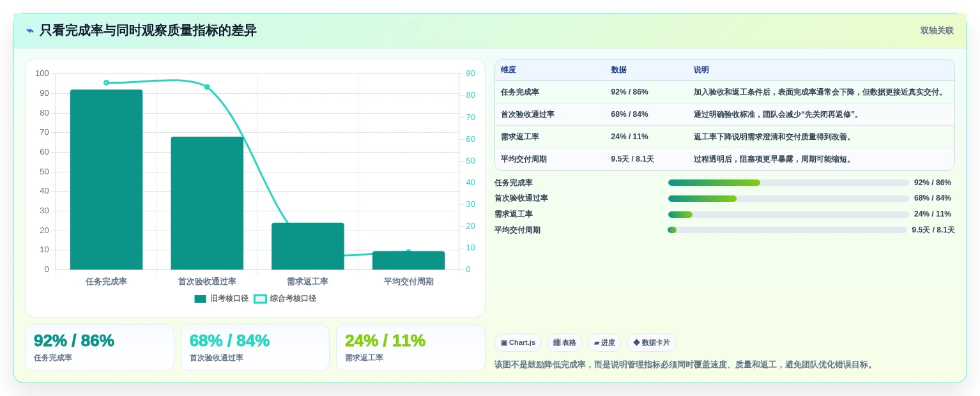Click the 68% / 84% summary card
Screen dimensions: 980x396
tap(255, 347)
